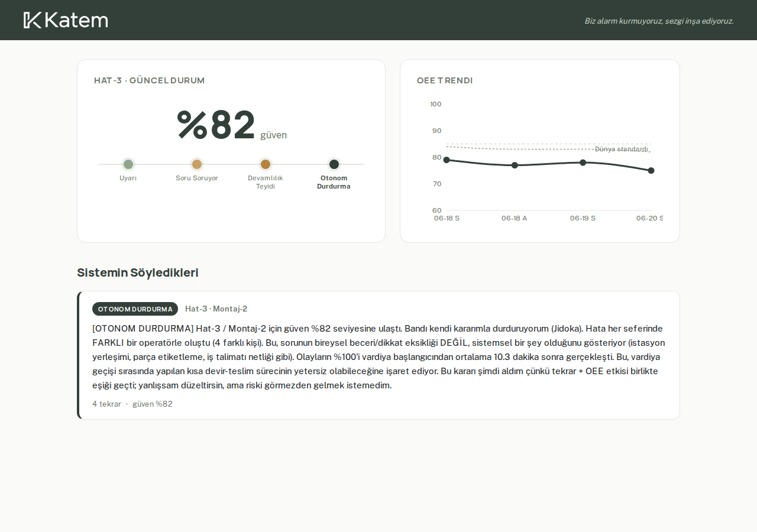757x532 pixels.
Task: Select the Otonom Durdurma stage dot
Action: pos(334,164)
